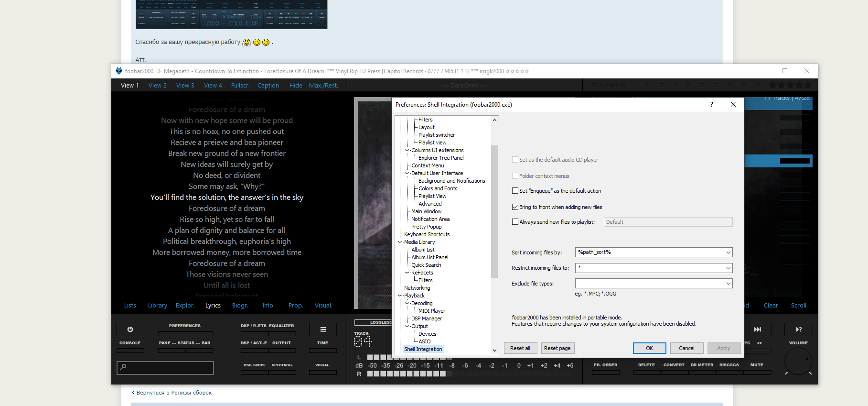868x406 pixels.
Task: Click Cancel in the Preferences dialog
Action: click(686, 348)
